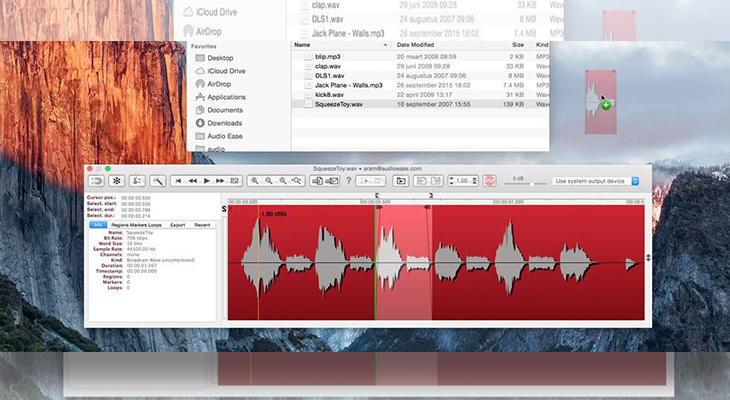Open the Export tab

tap(178, 225)
